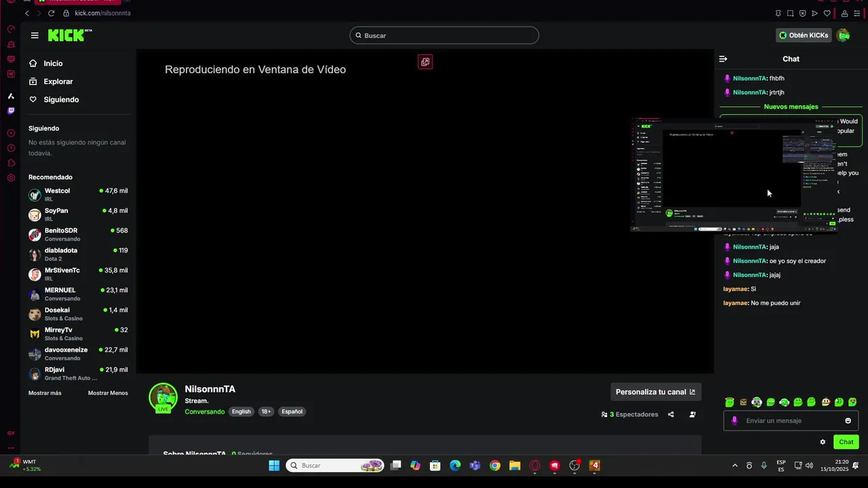The image size is (868, 488).
Task: Click the Nuevos mensajes divider in chat
Action: (x=791, y=106)
